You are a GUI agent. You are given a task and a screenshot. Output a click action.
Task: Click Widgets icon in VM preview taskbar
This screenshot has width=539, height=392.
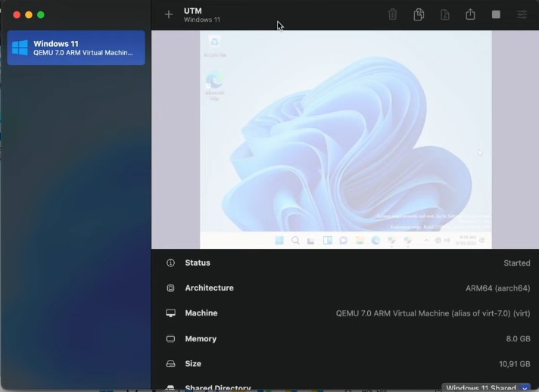[x=328, y=241]
